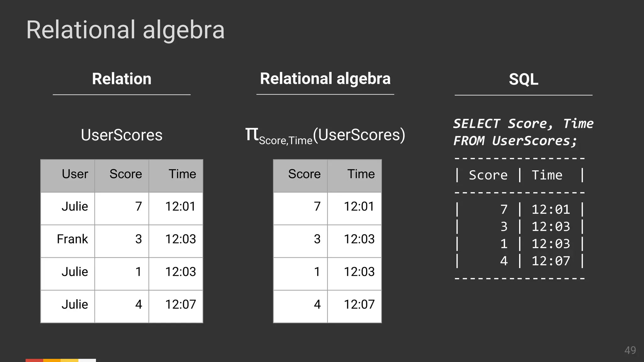
Task: Click the red color bar at slide bottom
Action: coord(34,360)
